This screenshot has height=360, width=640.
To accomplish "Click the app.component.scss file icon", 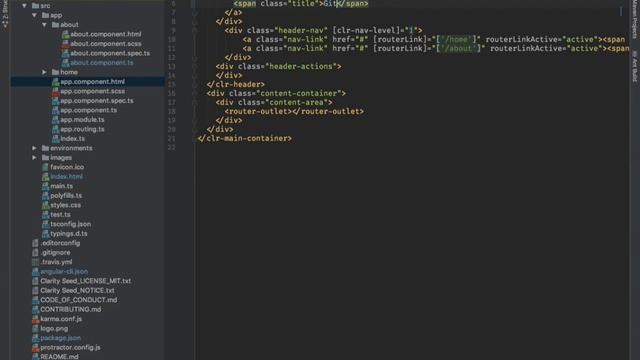I will 56,91.
